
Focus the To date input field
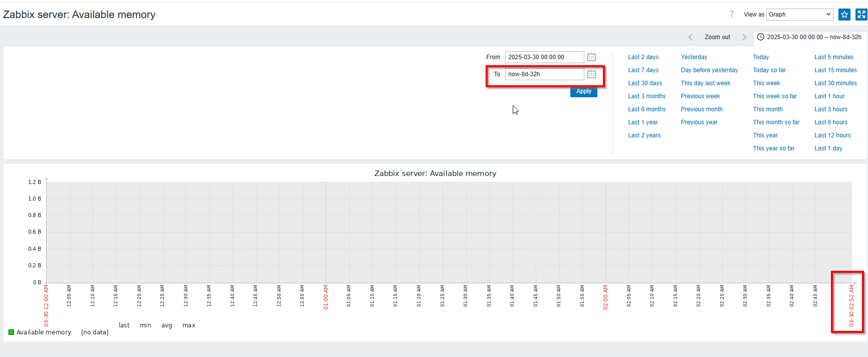pyautogui.click(x=544, y=74)
